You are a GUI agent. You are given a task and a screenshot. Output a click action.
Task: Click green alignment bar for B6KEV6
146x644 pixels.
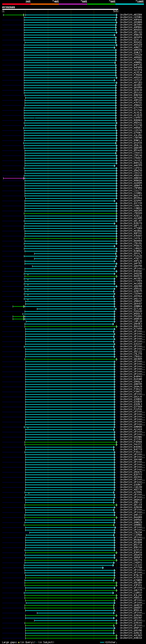(71, 276)
